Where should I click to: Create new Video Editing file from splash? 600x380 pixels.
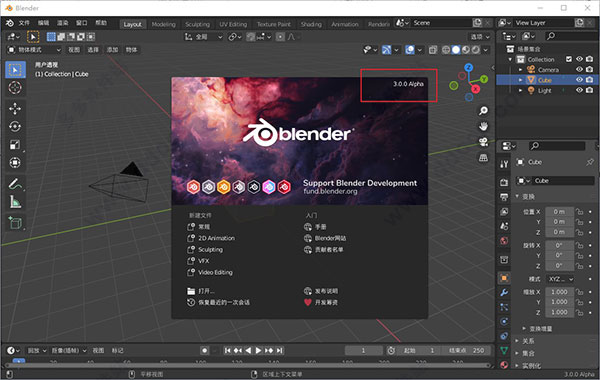[x=210, y=272]
